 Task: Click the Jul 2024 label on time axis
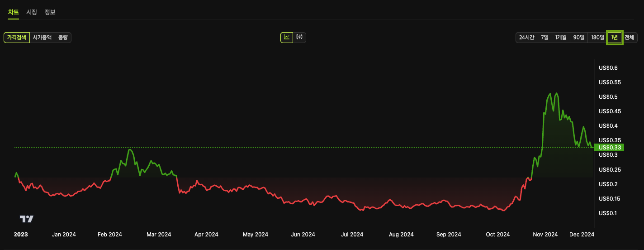tap(352, 235)
